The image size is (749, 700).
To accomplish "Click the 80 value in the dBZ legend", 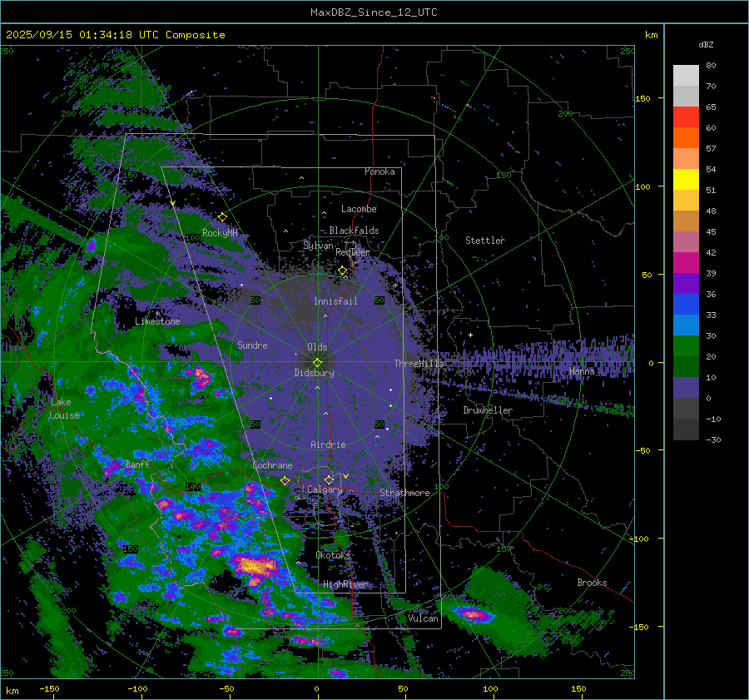I will point(711,66).
